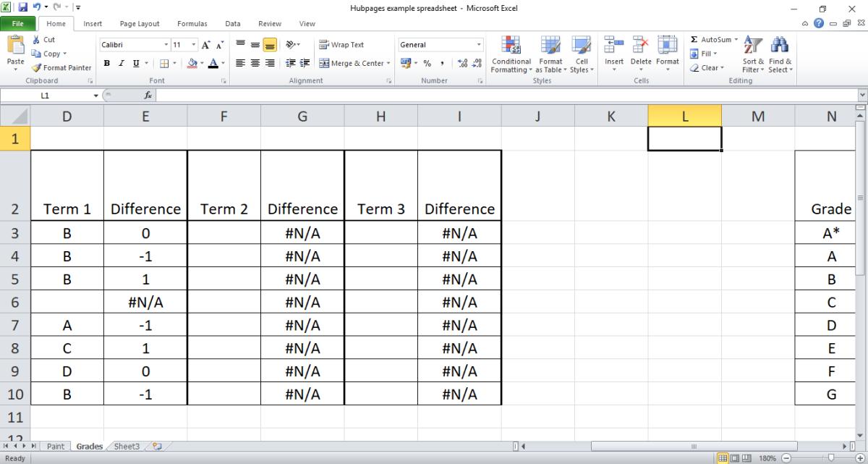
Task: Switch to the Formulas ribbon tab
Action: [x=192, y=23]
